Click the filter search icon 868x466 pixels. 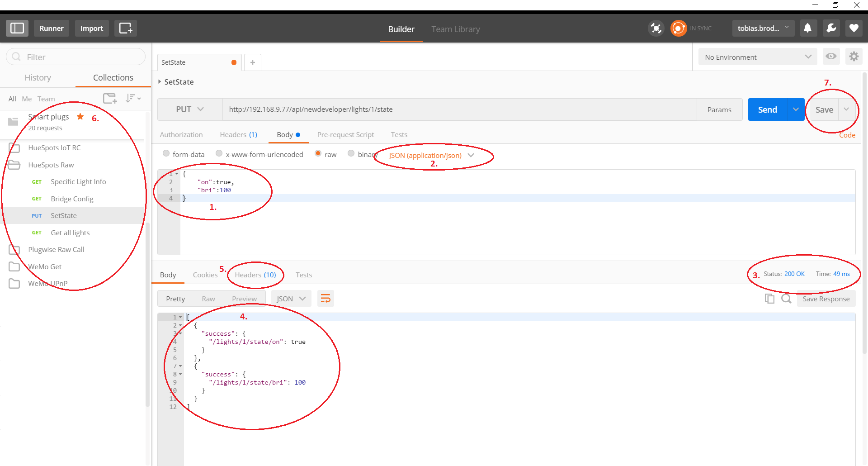pos(16,57)
